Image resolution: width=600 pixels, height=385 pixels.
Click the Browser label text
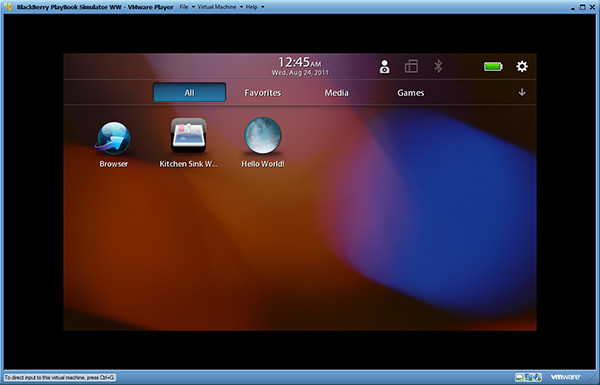tap(114, 164)
